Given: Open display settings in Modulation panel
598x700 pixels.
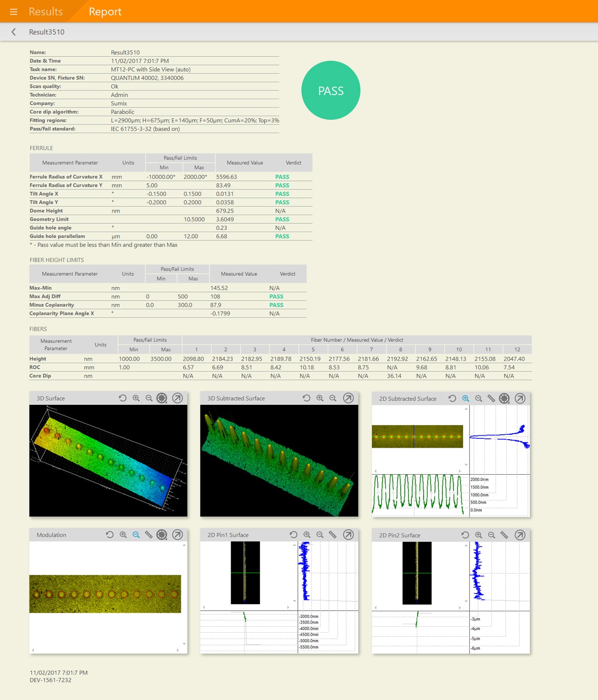Looking at the screenshot, I should coord(162,534).
